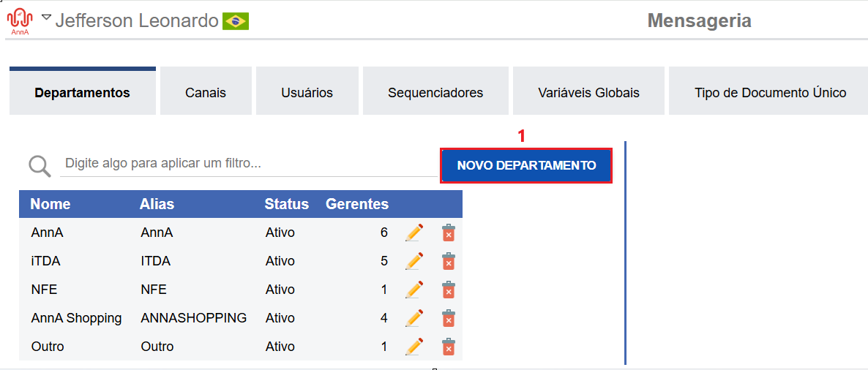Viewport: 868px width, 370px height.
Task: Edit the NFE department with pencil icon
Action: (414, 290)
